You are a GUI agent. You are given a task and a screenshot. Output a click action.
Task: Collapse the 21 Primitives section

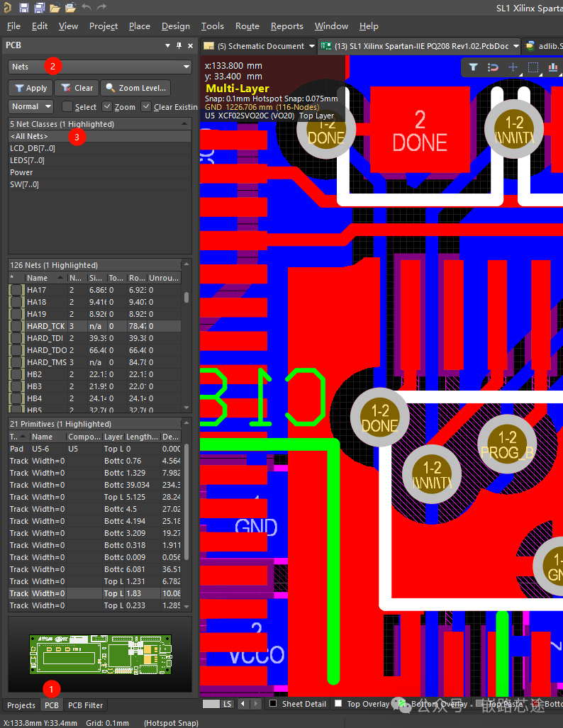pos(186,423)
